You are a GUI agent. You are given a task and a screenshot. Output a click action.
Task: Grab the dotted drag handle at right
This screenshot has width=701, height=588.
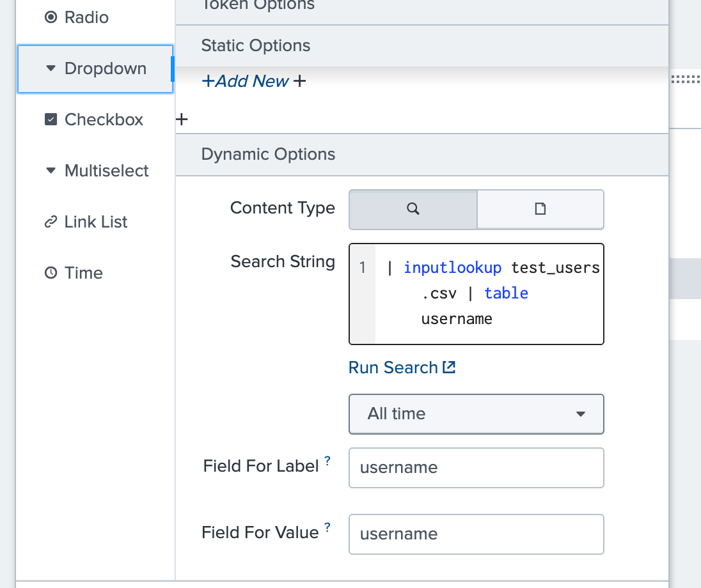686,80
